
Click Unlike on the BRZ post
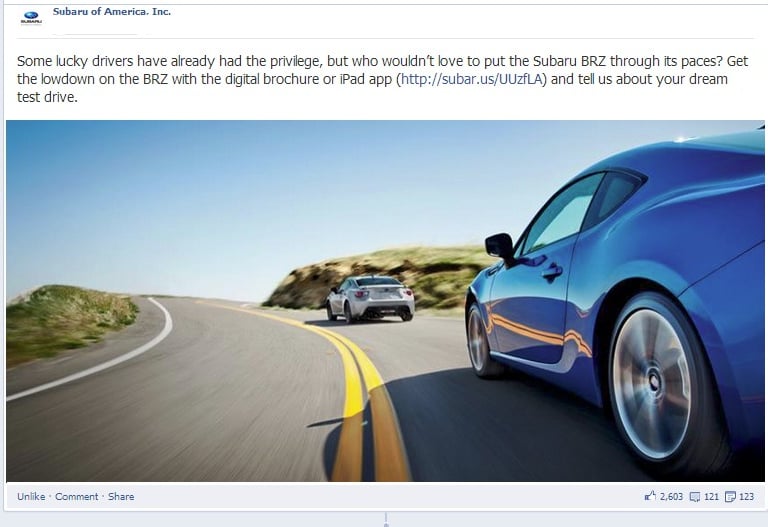pyautogui.click(x=31, y=496)
